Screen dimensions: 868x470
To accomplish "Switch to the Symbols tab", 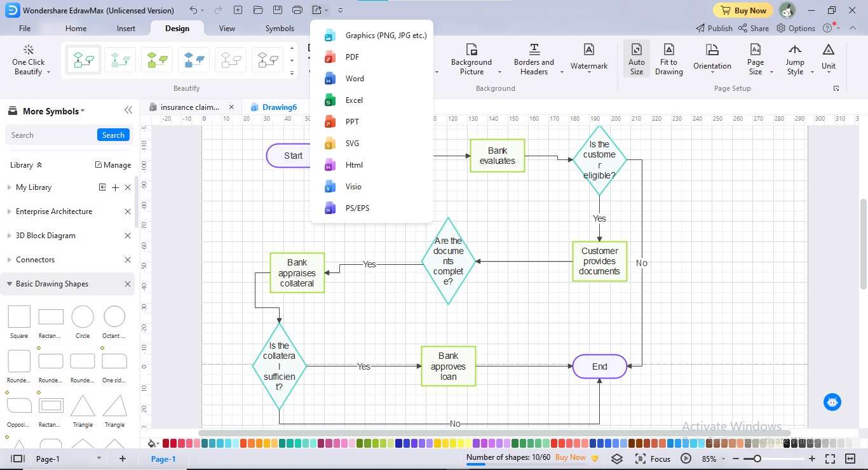I will tap(280, 29).
